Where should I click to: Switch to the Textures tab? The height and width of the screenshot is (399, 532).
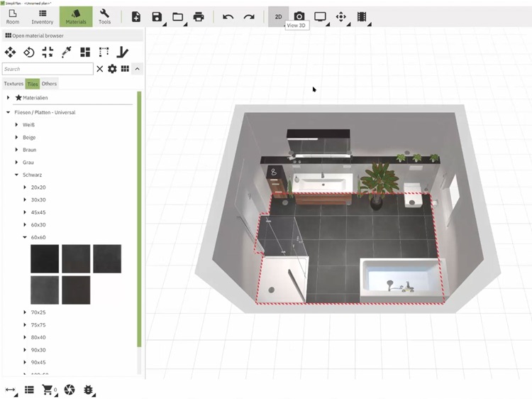(x=13, y=84)
